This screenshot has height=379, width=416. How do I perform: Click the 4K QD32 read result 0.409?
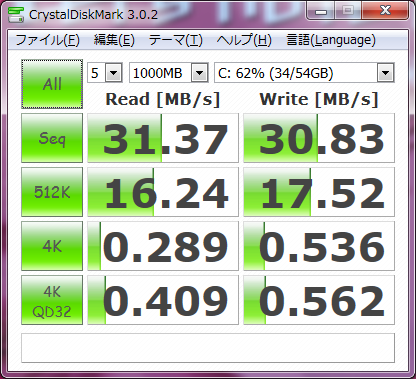coord(163,300)
